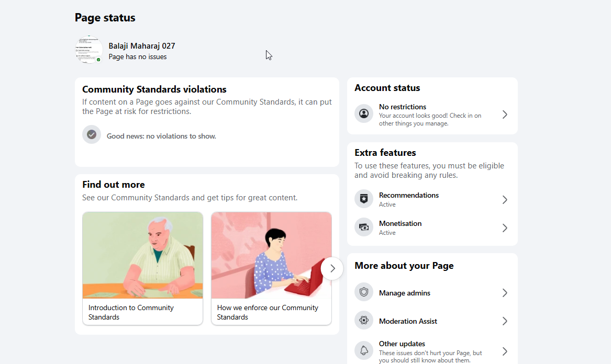611x364 pixels.
Task: Select the Moderation Assist label
Action: (408, 321)
